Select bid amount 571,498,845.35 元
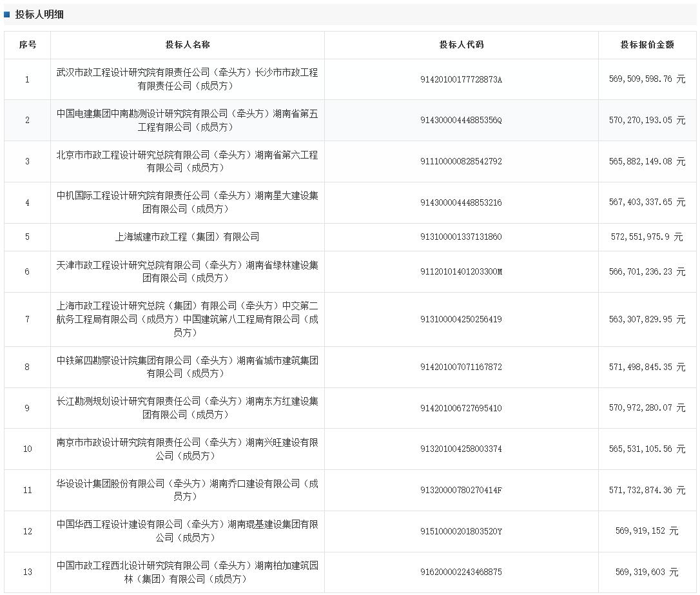This screenshot has width=700, height=595. point(647,367)
